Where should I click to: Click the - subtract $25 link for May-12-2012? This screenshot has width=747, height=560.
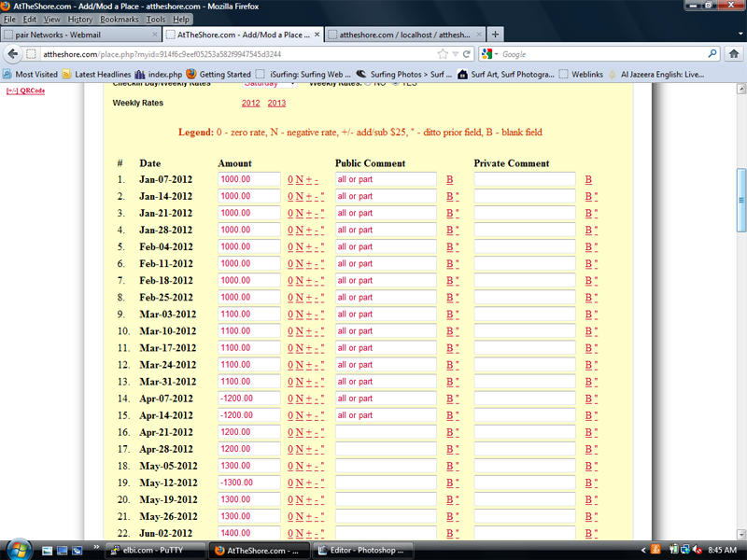pyautogui.click(x=317, y=483)
